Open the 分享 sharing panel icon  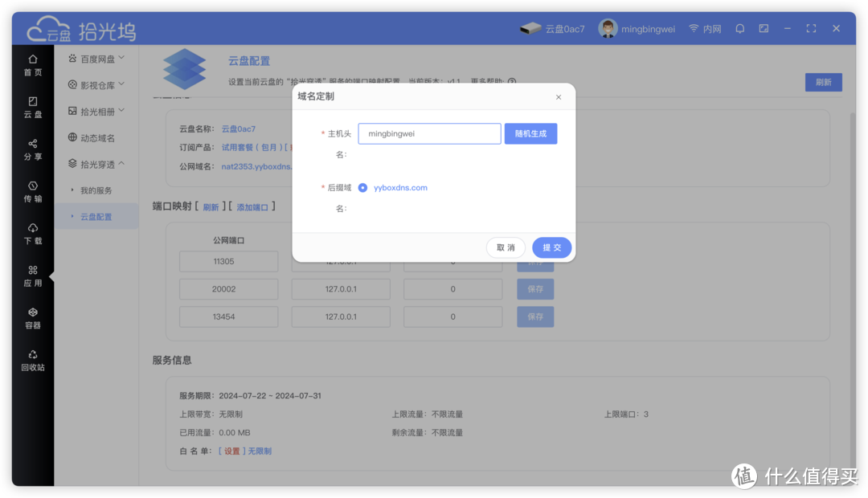click(x=32, y=151)
